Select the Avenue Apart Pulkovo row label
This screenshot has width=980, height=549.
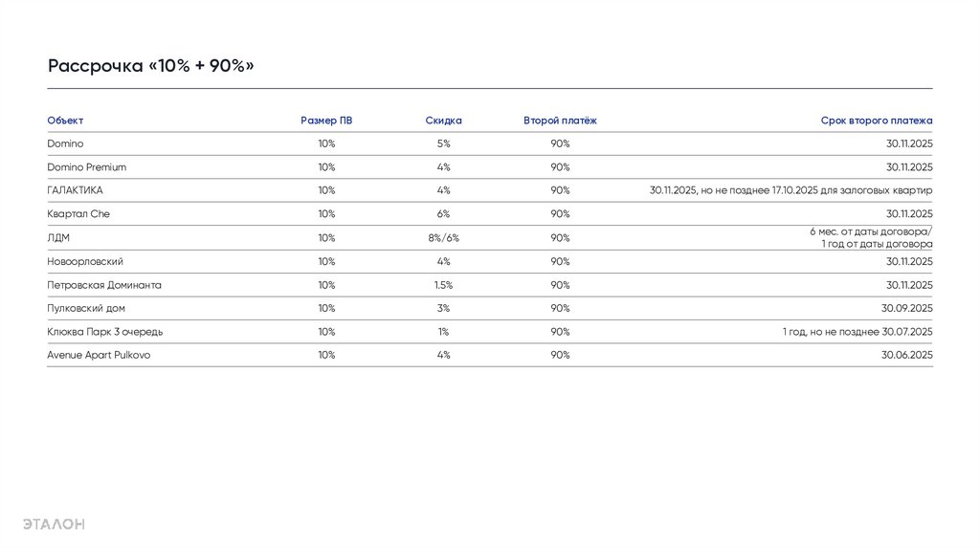99,355
